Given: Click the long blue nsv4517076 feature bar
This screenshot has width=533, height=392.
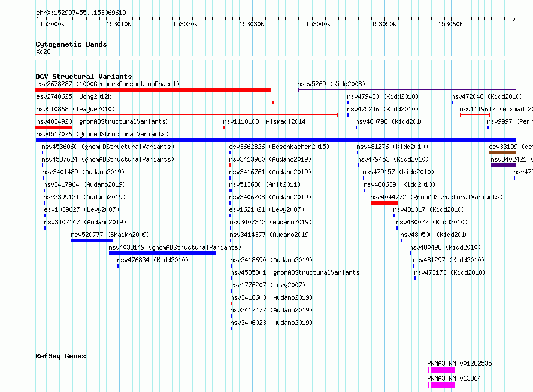Looking at the screenshot, I should coord(275,140).
